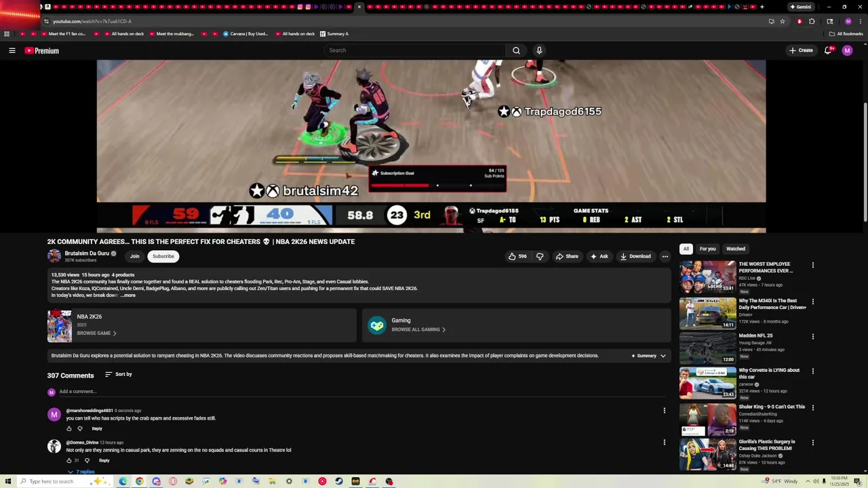Launch Steam from the taskbar
The image size is (868, 488).
click(338, 481)
